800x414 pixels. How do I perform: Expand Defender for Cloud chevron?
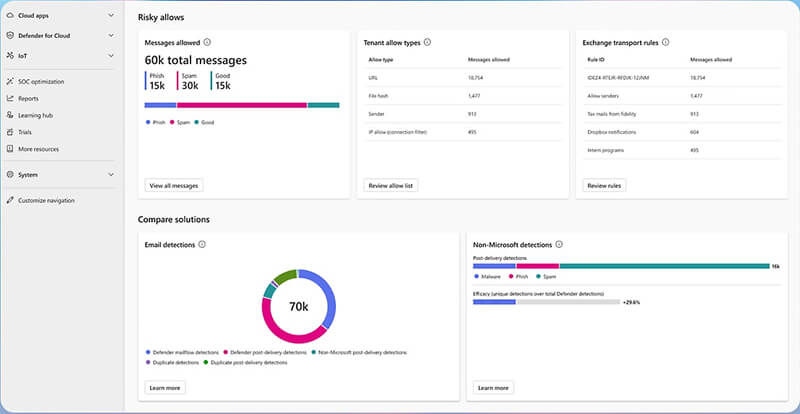pyautogui.click(x=110, y=36)
